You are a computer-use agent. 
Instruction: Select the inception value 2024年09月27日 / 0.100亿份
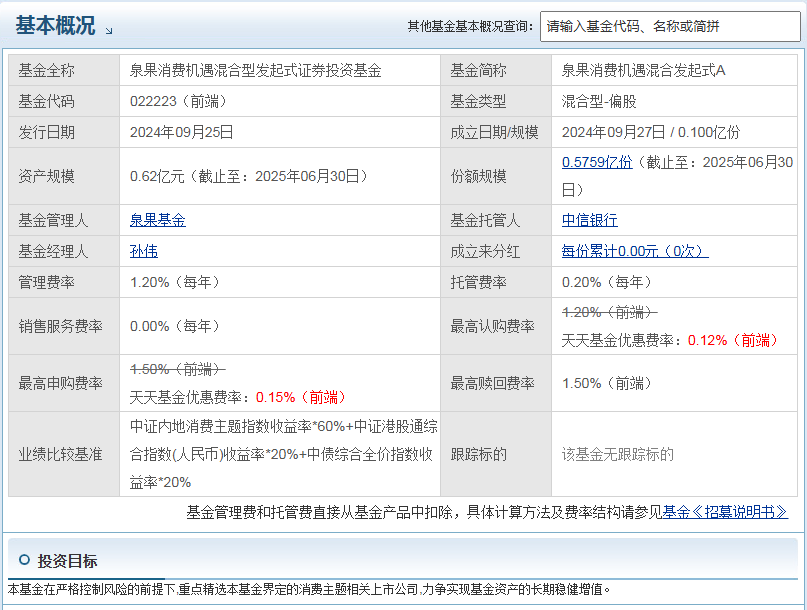coord(651,132)
